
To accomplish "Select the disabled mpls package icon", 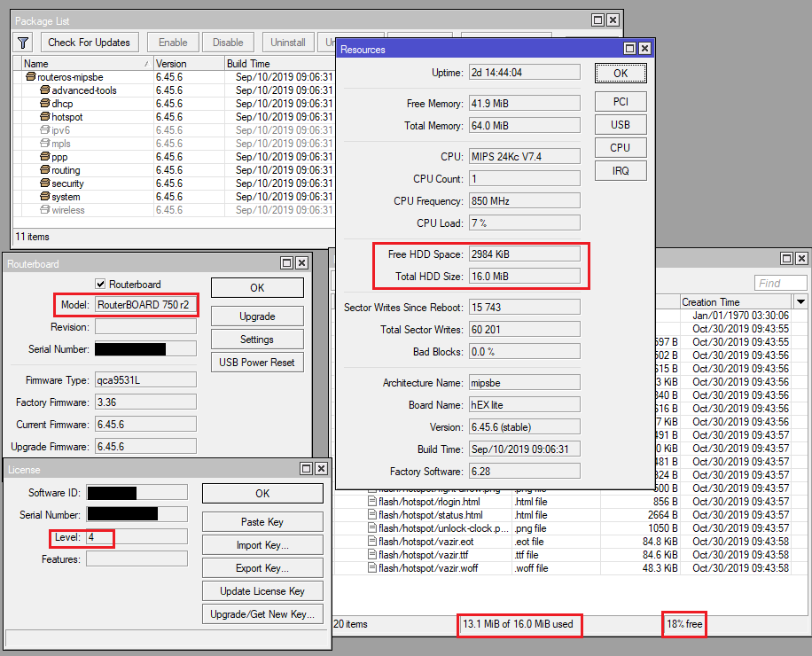I will (45, 144).
